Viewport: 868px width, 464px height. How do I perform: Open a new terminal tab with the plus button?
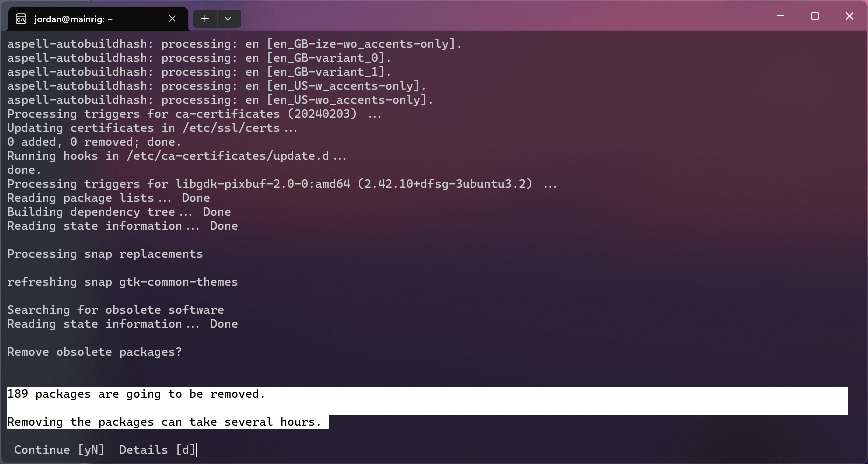[205, 19]
